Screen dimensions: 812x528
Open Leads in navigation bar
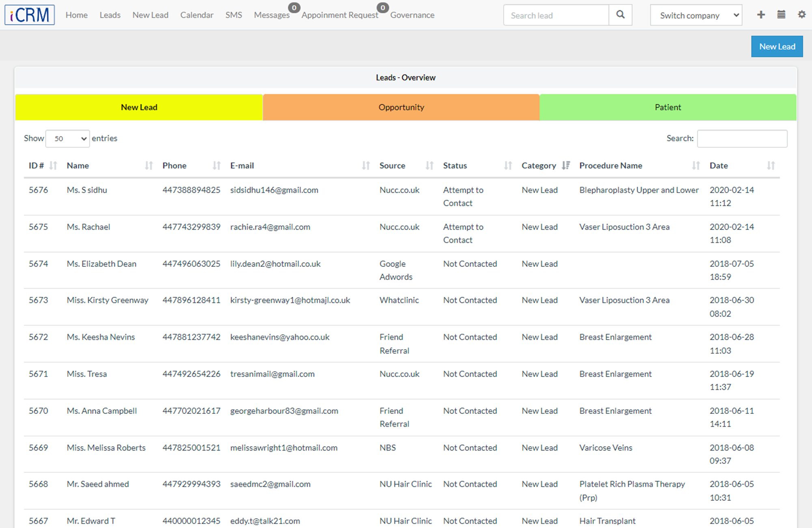coord(110,15)
